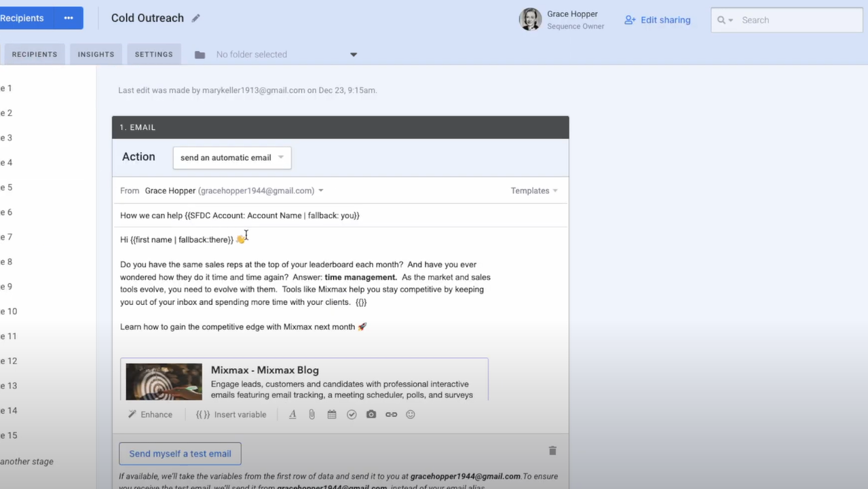Open the calendar scheduling icon
Viewport: 868px width, 489px height.
point(332,414)
